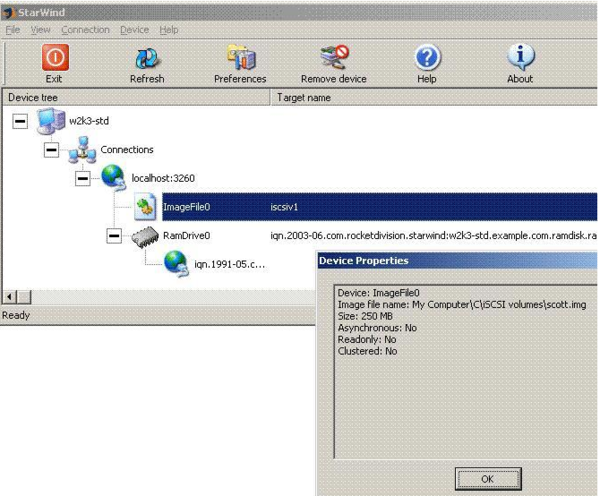Click the Device tree column header

[136, 98]
